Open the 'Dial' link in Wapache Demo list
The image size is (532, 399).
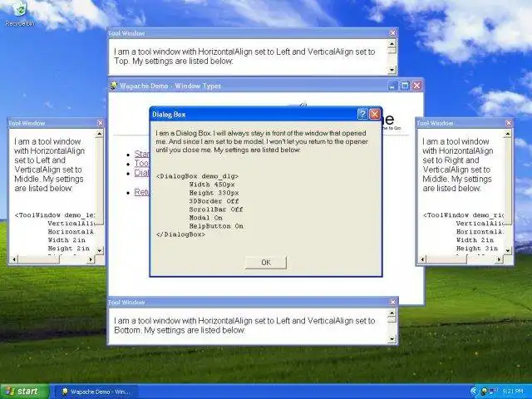coord(142,173)
